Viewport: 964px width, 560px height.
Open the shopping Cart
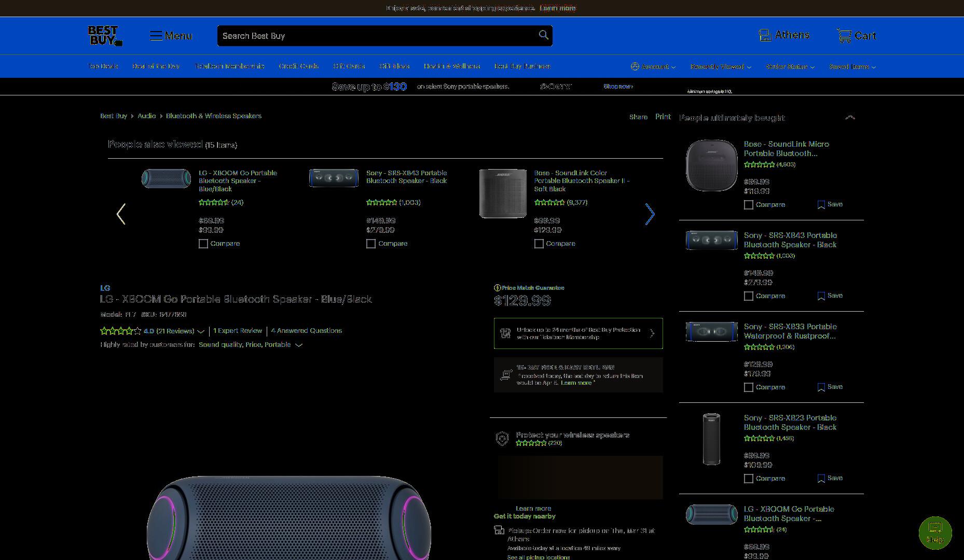pos(856,35)
